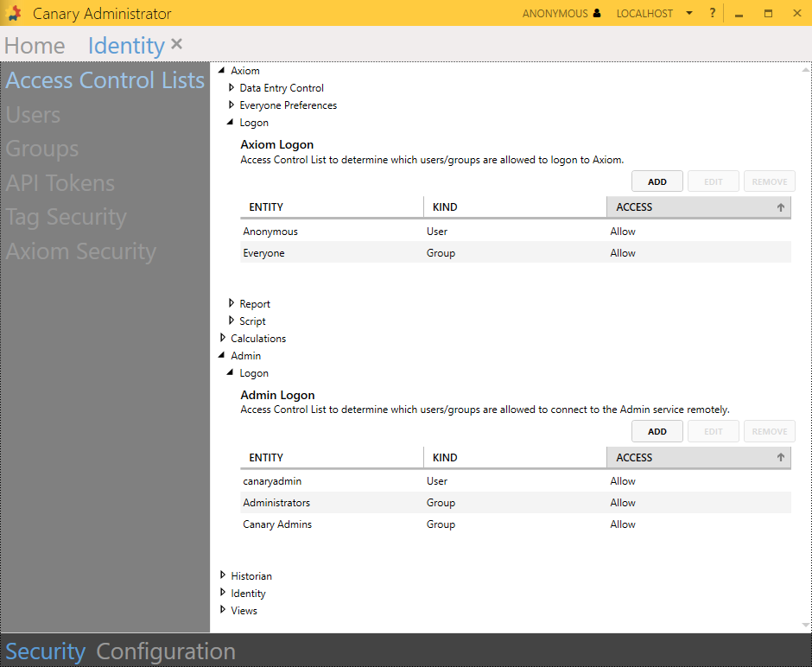Click sort arrow in Admin Logon ACCESS column

[780, 458]
